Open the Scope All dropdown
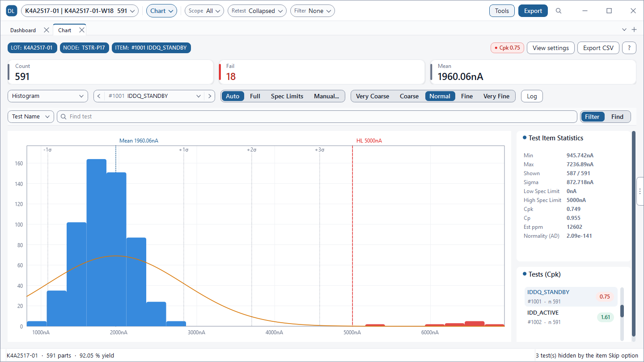Image resolution: width=644 pixels, height=362 pixels. click(204, 11)
